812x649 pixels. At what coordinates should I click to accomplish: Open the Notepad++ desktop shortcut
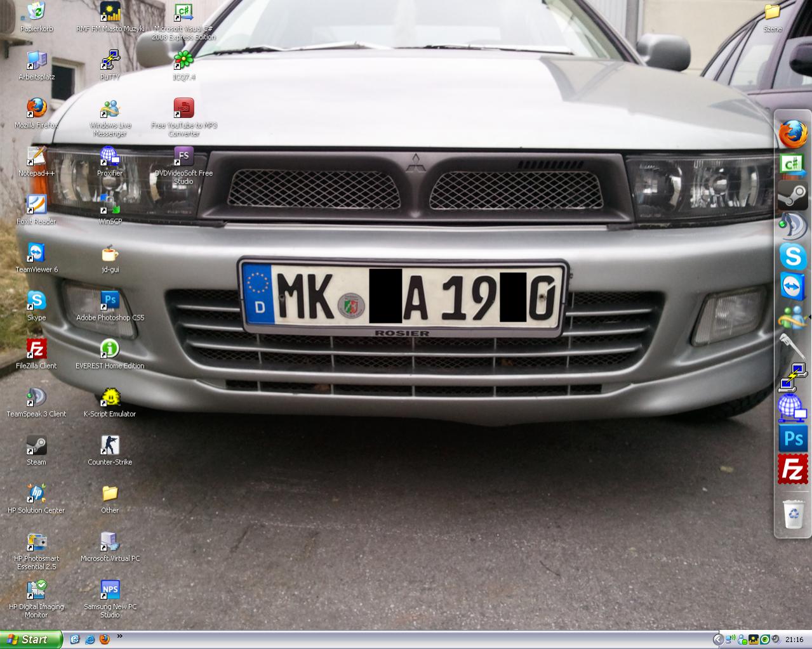(x=36, y=162)
